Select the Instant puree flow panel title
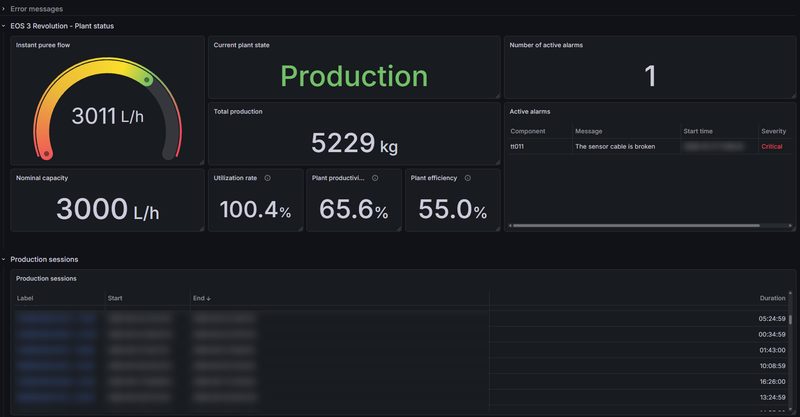 [43, 45]
